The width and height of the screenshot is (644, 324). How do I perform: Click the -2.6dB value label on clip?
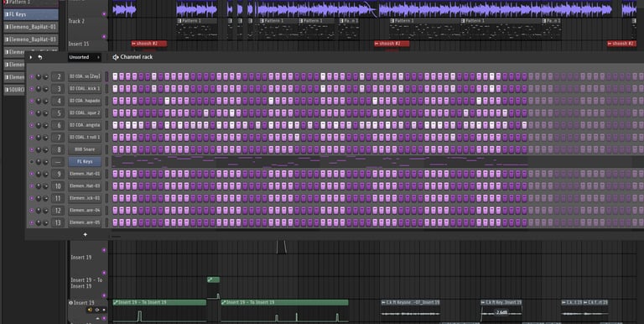pos(501,312)
